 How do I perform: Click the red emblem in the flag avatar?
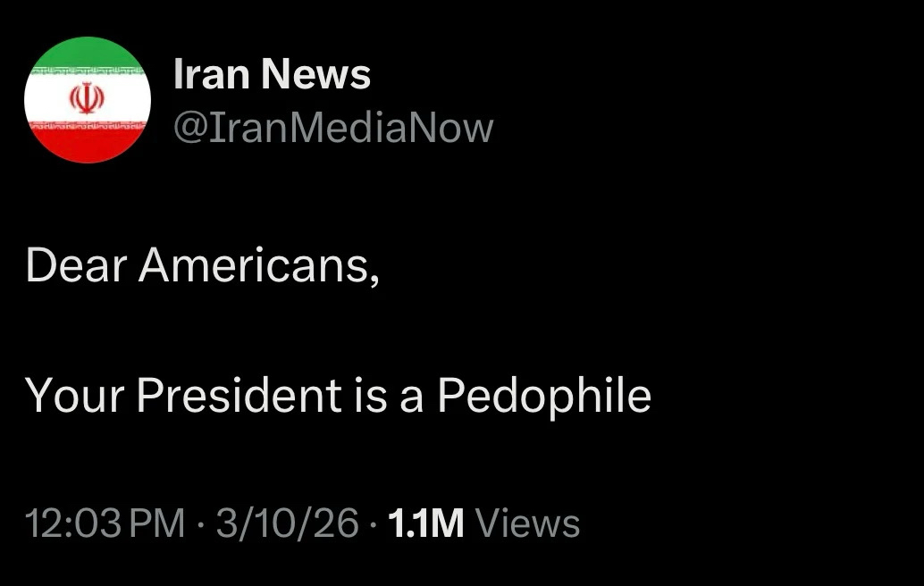click(x=87, y=99)
